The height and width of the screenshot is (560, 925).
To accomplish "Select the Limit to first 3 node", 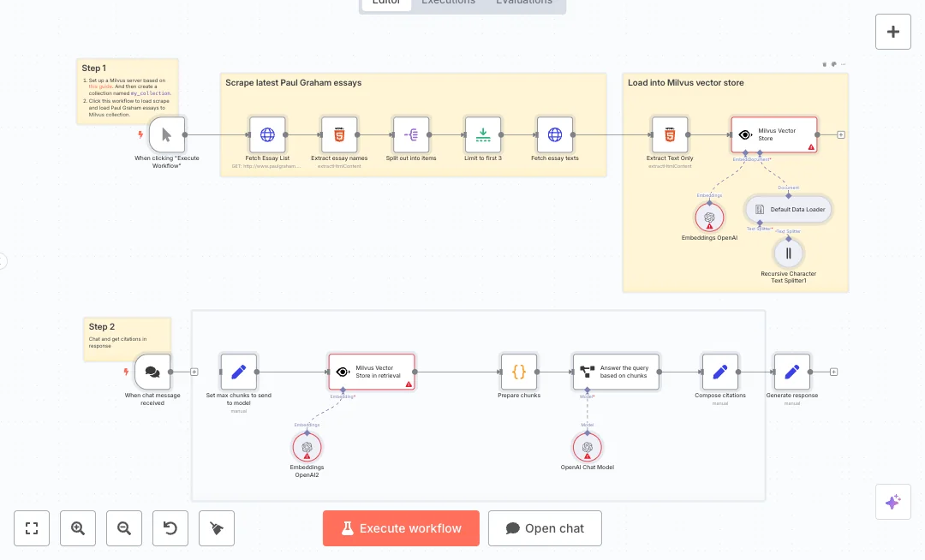I will [x=483, y=134].
